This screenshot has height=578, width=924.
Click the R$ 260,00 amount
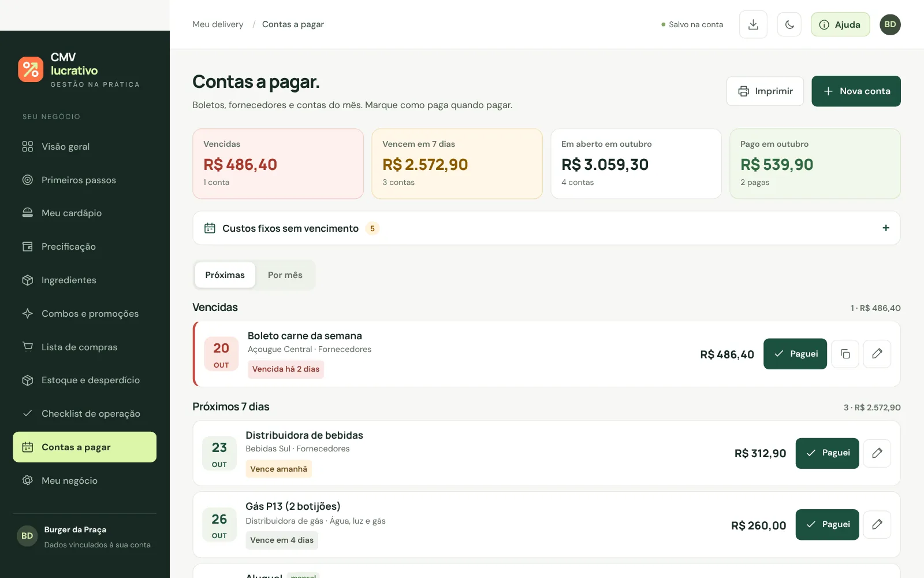click(758, 525)
